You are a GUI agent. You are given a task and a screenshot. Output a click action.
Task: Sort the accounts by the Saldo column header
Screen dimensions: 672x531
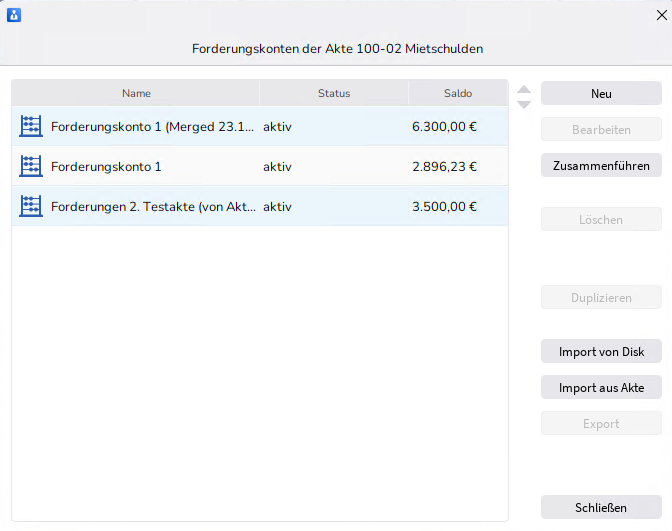[x=458, y=93]
